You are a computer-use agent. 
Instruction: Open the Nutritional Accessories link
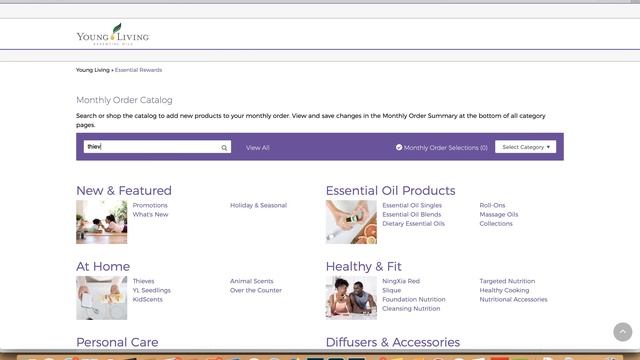(513, 300)
